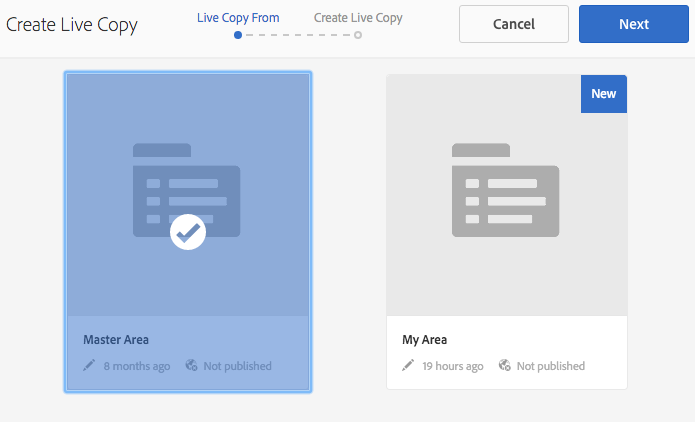Image resolution: width=695 pixels, height=422 pixels.
Task: Select the "Live Copy From" wizard step
Action: tap(238, 18)
